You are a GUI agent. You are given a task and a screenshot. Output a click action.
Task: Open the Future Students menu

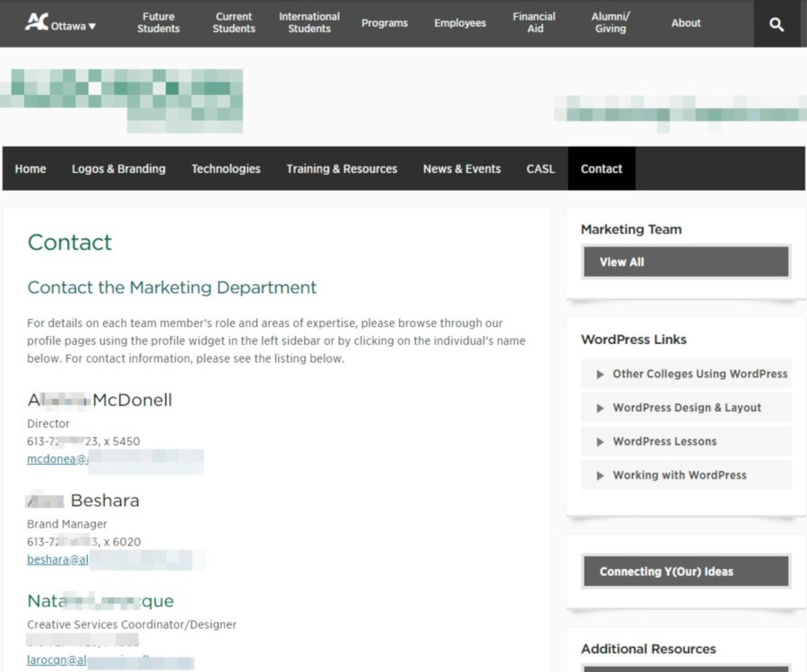(159, 23)
